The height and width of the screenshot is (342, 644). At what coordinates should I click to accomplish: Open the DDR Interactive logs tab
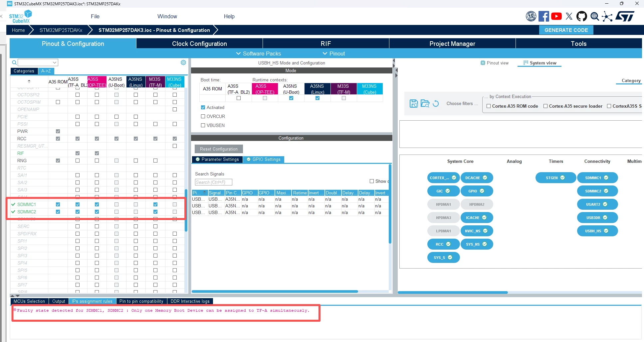(190, 301)
